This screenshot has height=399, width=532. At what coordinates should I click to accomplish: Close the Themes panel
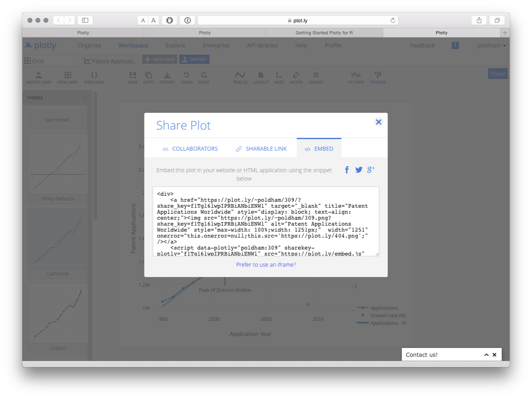[x=85, y=98]
